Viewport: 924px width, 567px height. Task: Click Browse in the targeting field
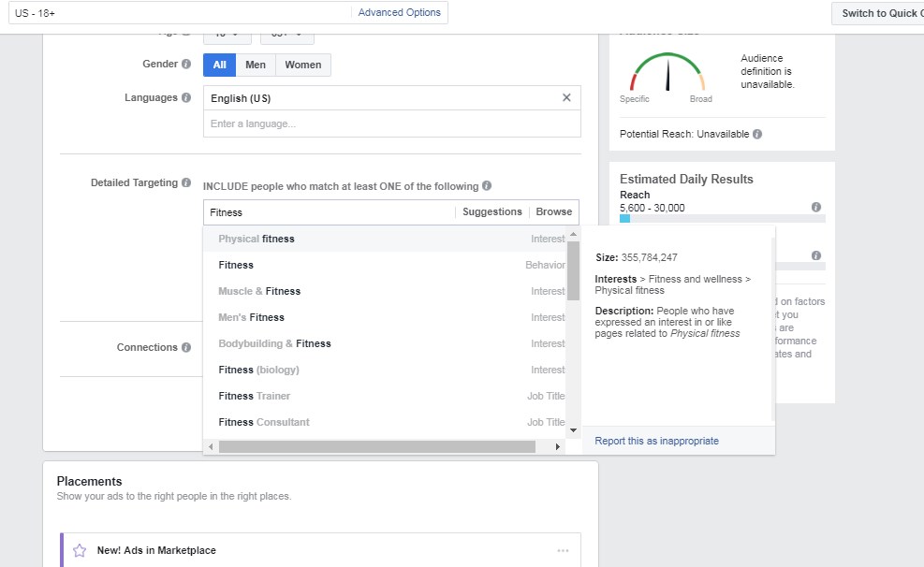[x=554, y=212]
